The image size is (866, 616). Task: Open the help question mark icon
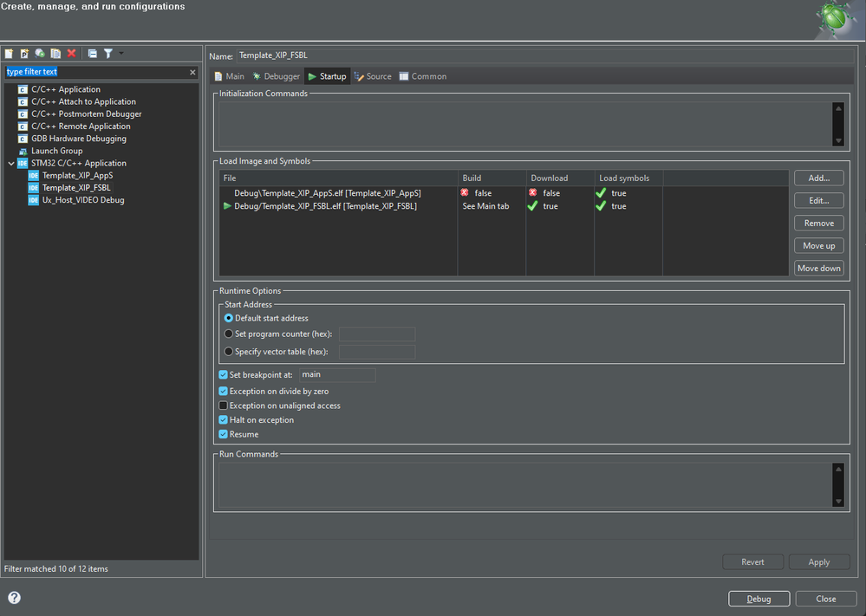point(14,598)
